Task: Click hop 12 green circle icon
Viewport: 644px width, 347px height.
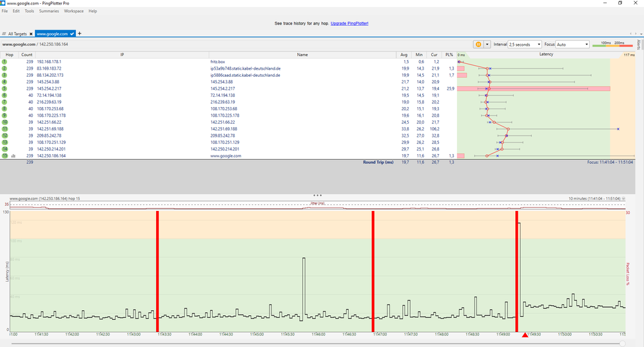Action: point(5,135)
